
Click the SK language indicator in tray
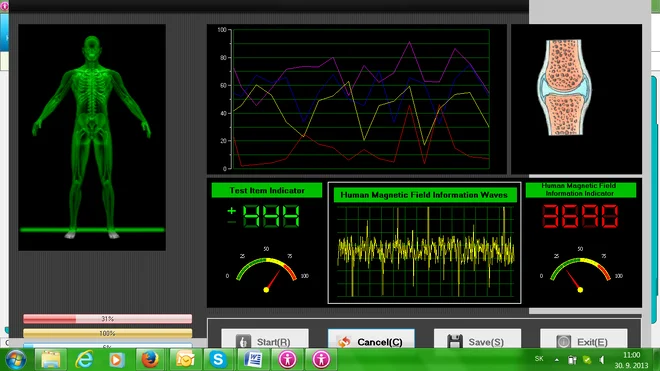(539, 359)
